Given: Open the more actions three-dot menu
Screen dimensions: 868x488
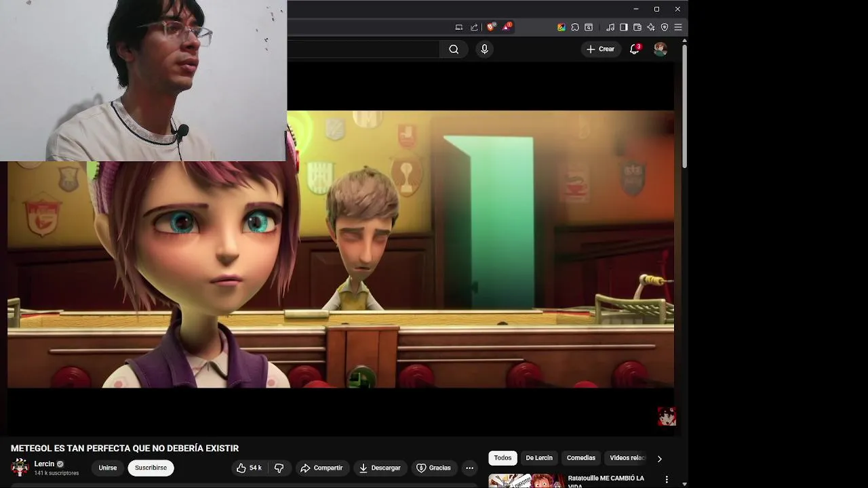Looking at the screenshot, I should 469,468.
